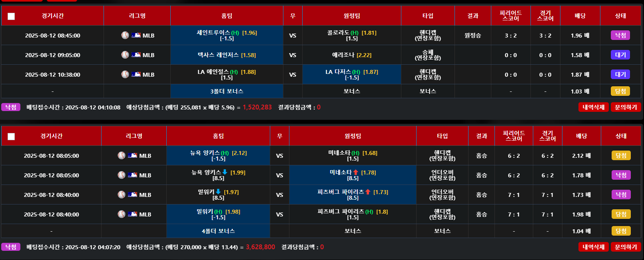
Task: Check the select-all box in first bet table
Action: click(11, 16)
